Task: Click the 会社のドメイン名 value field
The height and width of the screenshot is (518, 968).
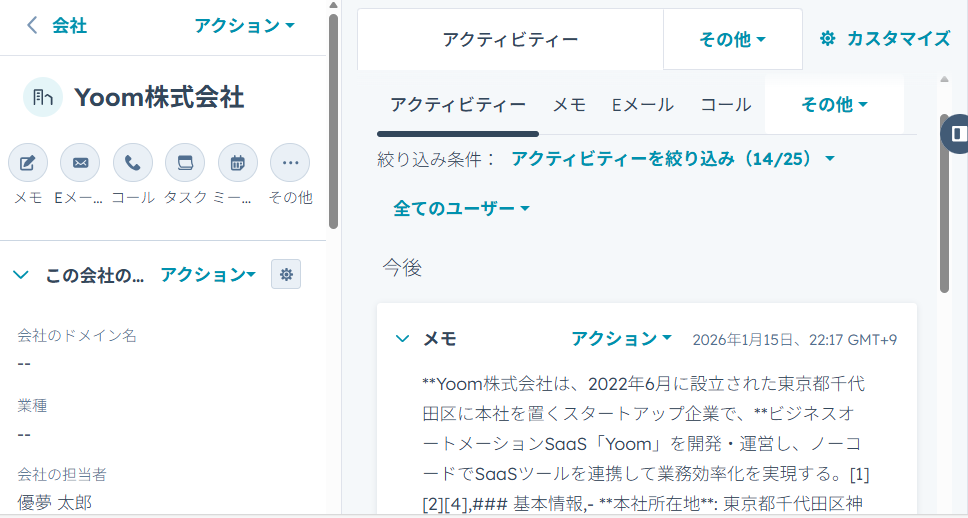Action: tap(24, 363)
